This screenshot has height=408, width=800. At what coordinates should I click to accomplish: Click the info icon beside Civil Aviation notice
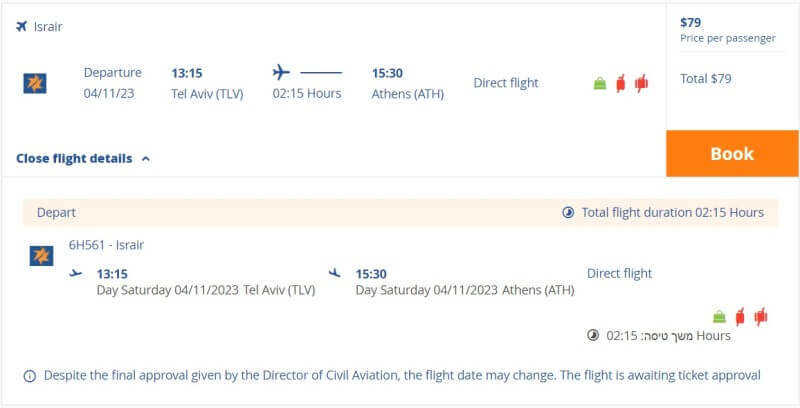pos(30,376)
